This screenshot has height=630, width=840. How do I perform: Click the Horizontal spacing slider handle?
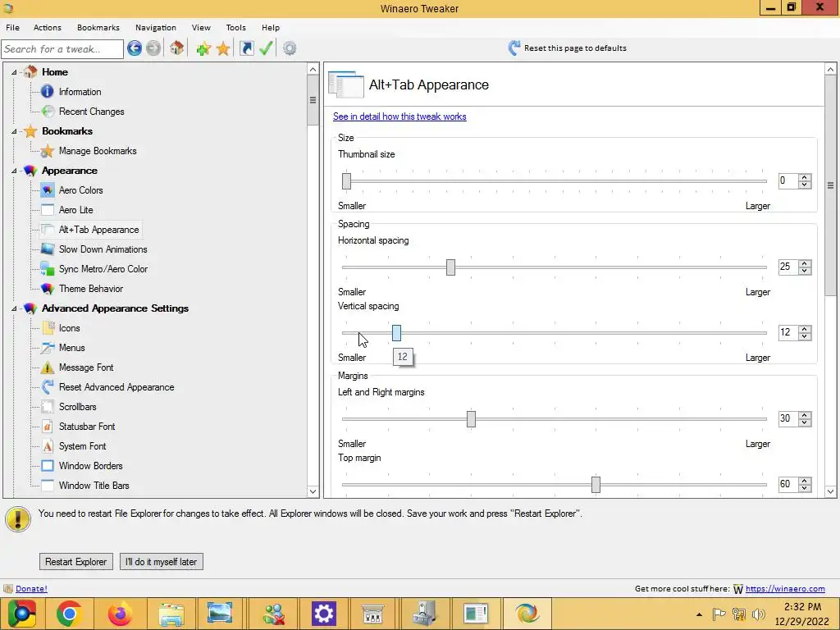[450, 267]
